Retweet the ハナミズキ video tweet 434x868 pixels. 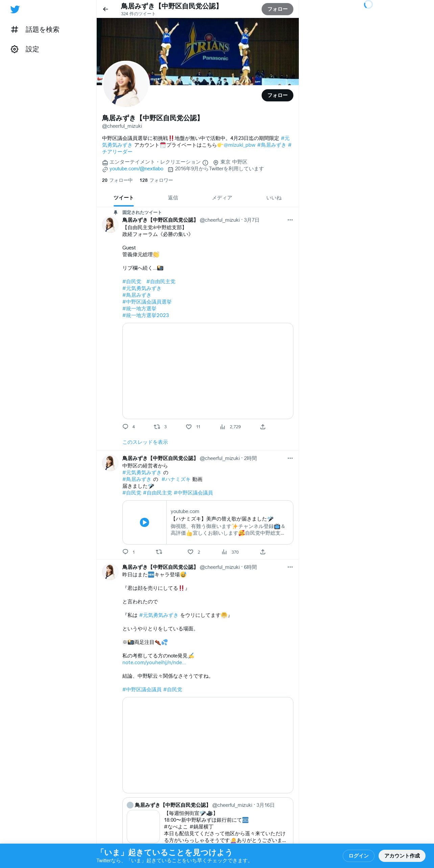[x=159, y=552]
